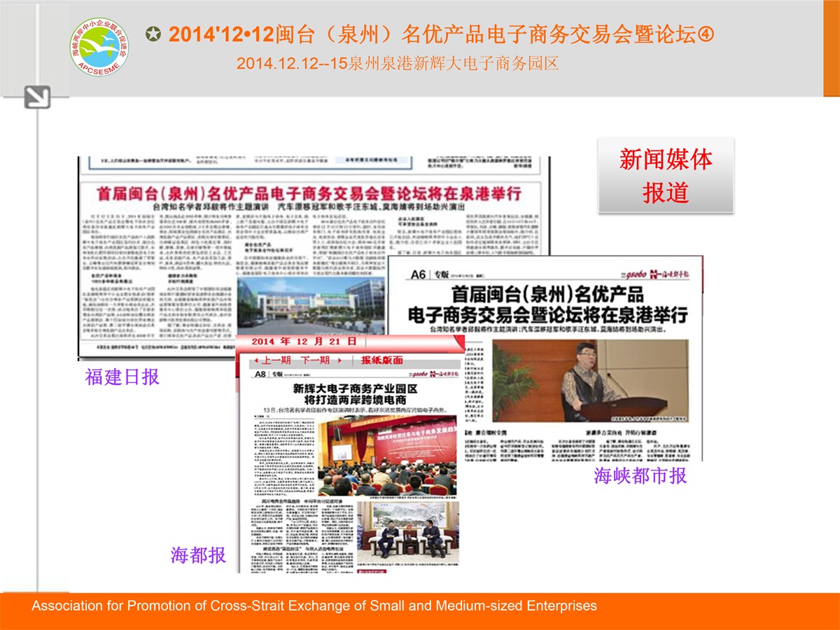The height and width of the screenshot is (630, 840).
Task: Click the orange block at top-right corner
Action: pos(831,48)
